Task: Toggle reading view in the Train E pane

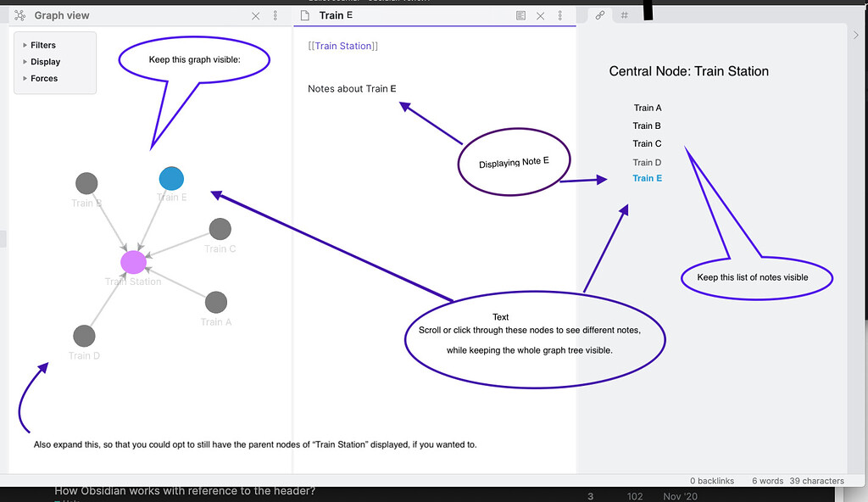Action: point(520,14)
